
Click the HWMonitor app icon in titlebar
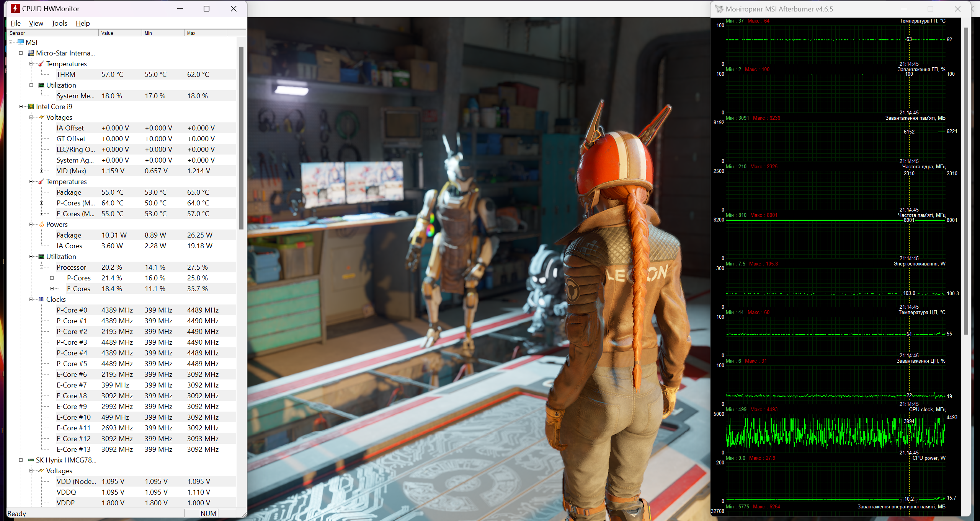point(15,8)
